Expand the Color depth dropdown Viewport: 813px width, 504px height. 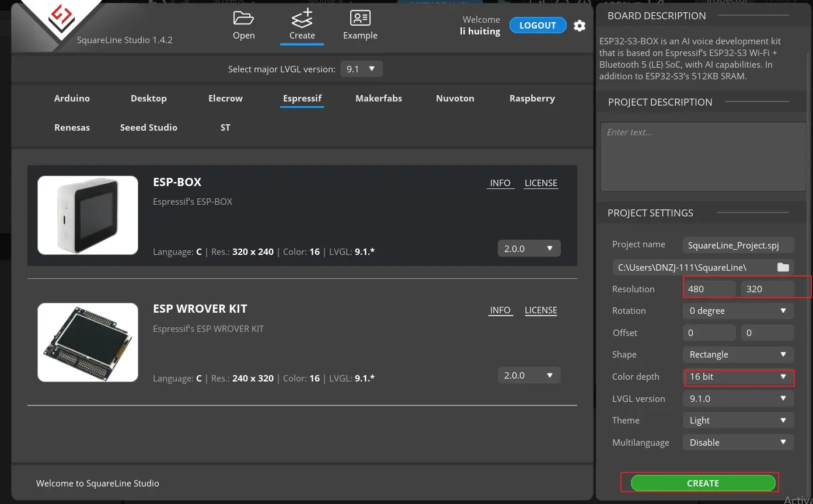pyautogui.click(x=738, y=377)
